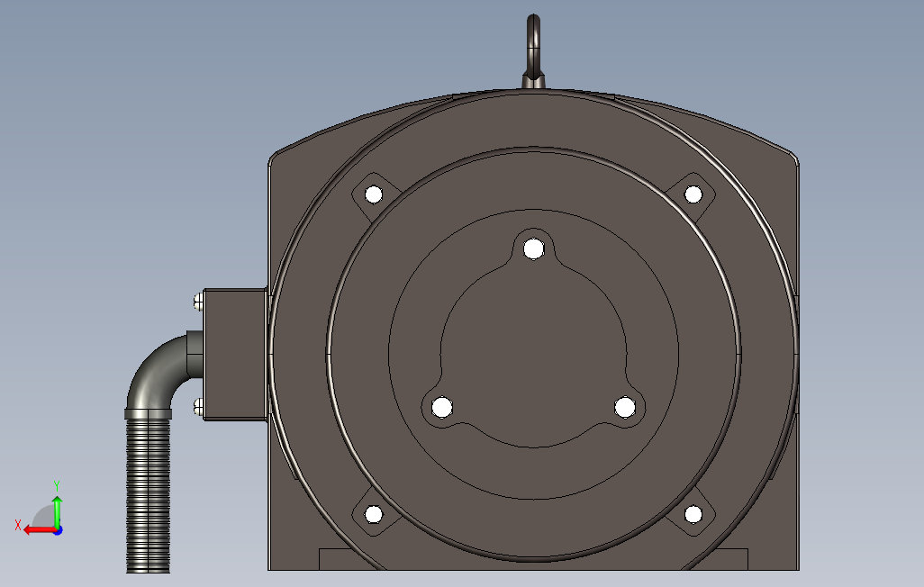
Task: Select the lower-left hole of the three-lobed cover
Action: [x=442, y=407]
